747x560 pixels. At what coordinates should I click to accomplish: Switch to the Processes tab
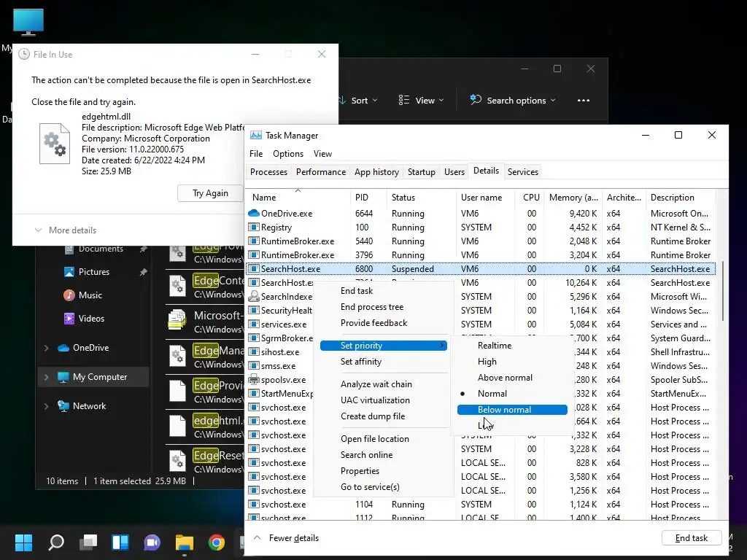point(268,172)
